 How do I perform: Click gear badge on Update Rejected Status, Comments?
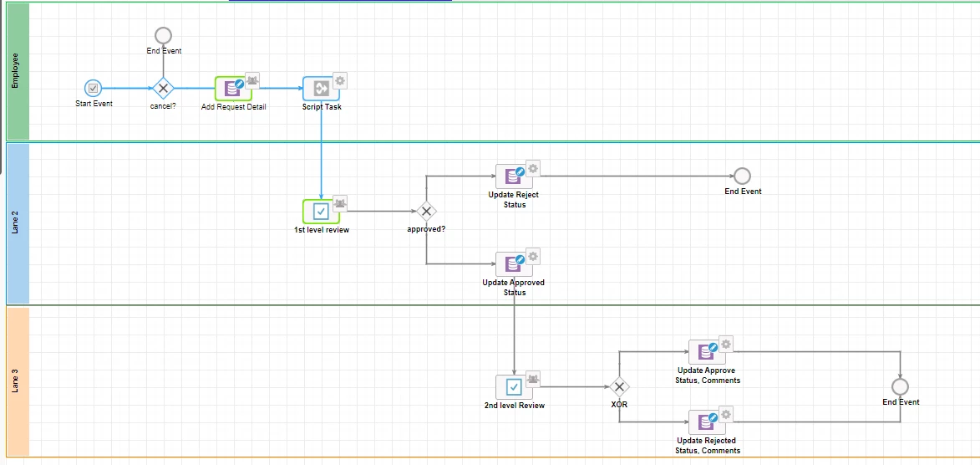tap(726, 414)
